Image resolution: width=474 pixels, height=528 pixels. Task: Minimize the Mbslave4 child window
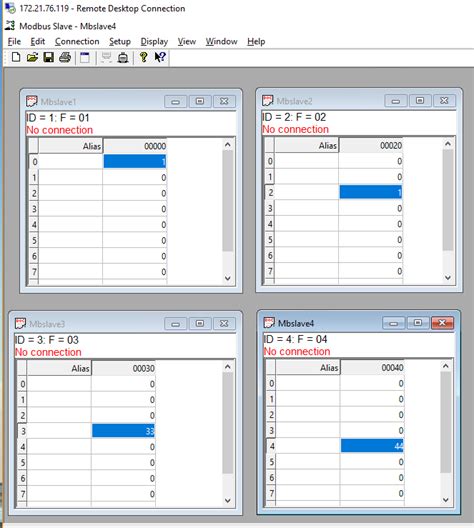coord(394,323)
